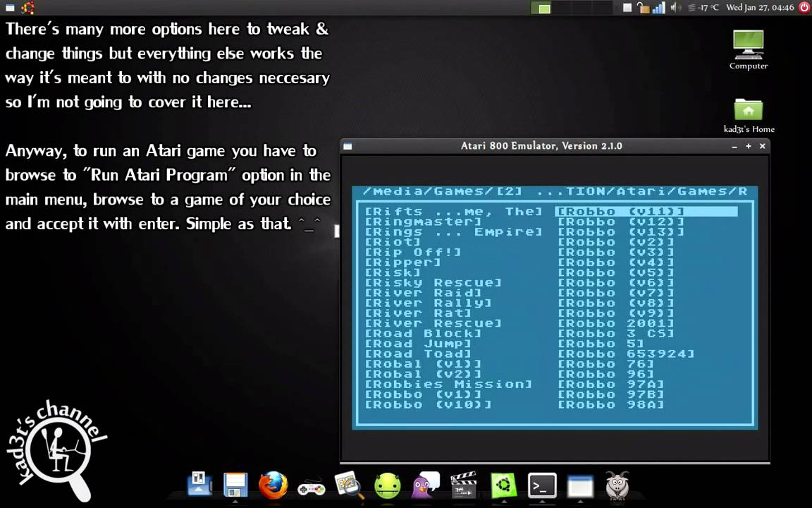
Task: Select [Ringmaster] in the file list
Action: pyautogui.click(x=423, y=222)
